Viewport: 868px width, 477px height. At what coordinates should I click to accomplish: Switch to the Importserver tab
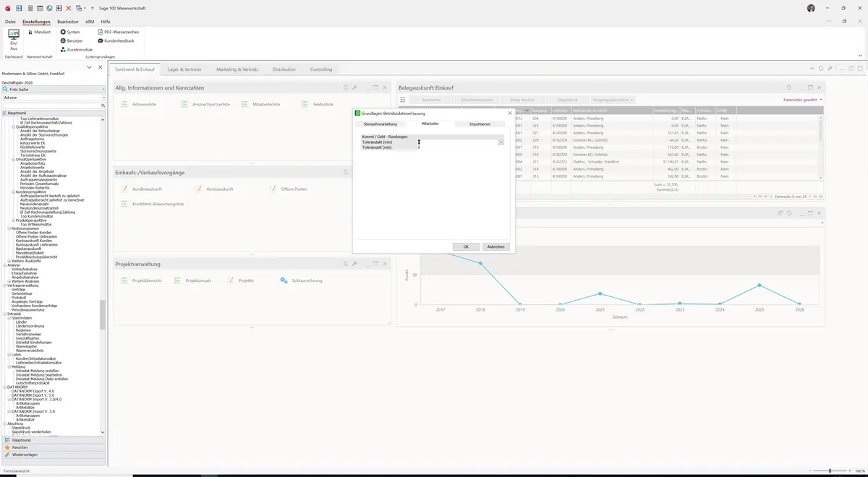480,124
